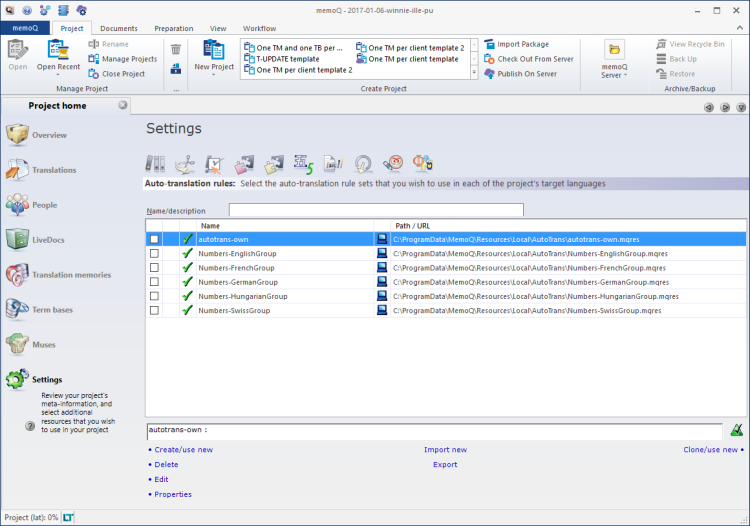Click the auto-translation rules settings icon
Screen dimensions: 750x526
point(304,164)
